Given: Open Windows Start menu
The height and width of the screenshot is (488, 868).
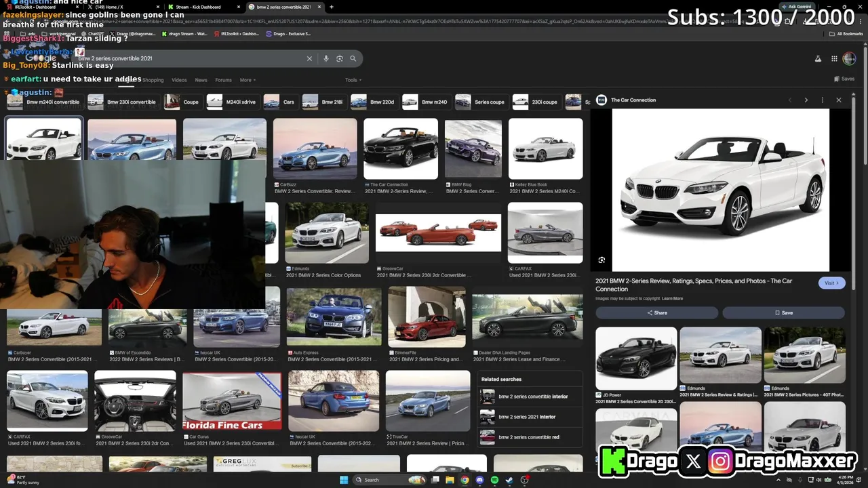Looking at the screenshot, I should click(x=343, y=480).
